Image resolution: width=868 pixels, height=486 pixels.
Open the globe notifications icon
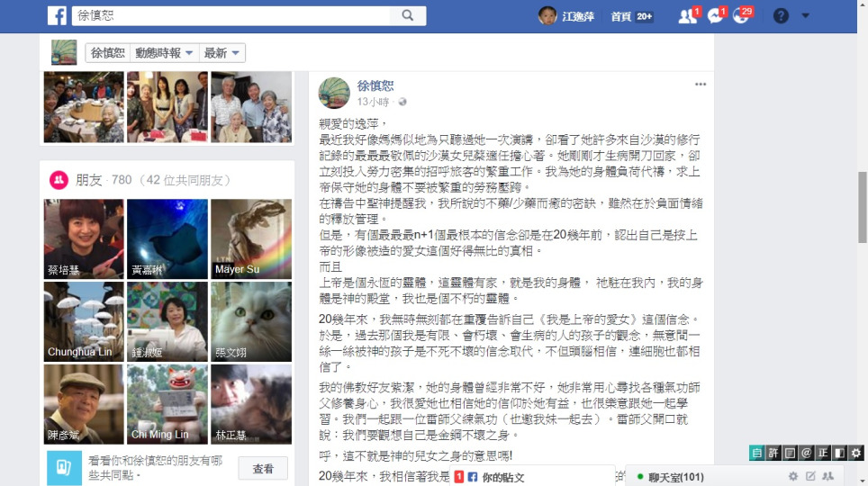click(741, 16)
